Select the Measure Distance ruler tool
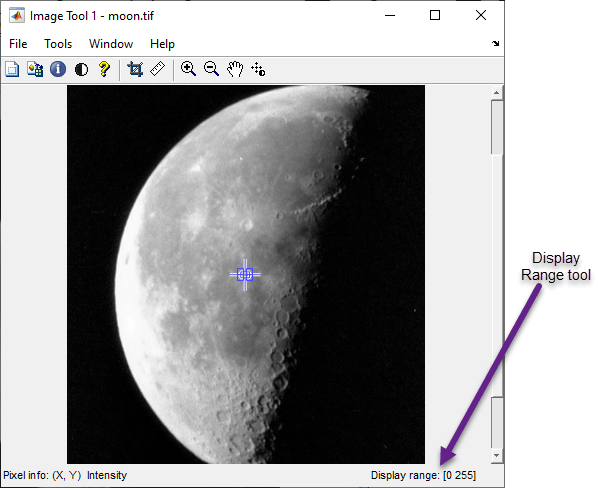This screenshot has height=488, width=608. [158, 69]
